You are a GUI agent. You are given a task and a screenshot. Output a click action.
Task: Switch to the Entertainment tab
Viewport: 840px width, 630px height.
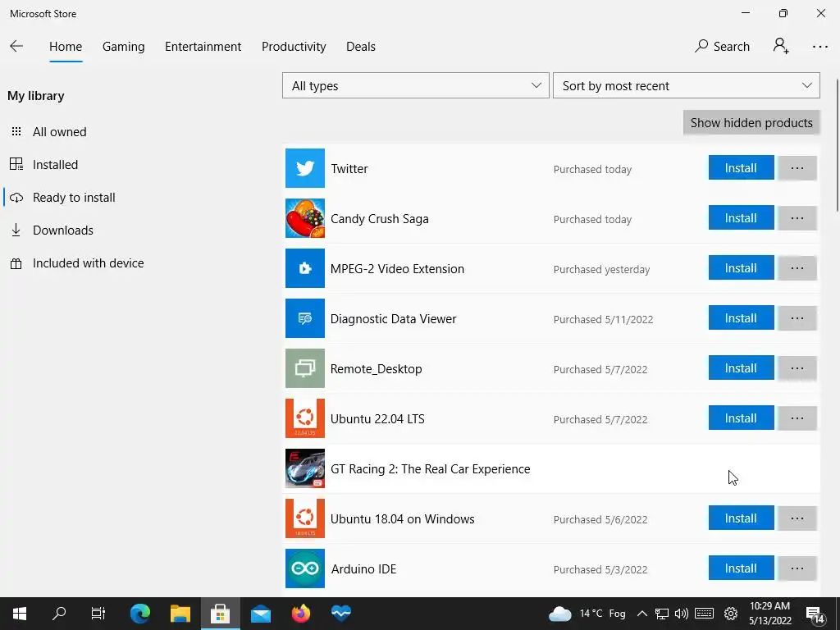click(x=203, y=47)
